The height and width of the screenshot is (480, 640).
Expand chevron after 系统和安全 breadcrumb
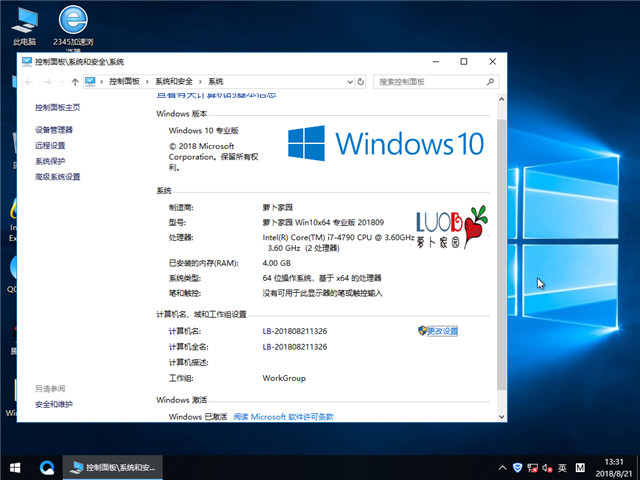200,82
